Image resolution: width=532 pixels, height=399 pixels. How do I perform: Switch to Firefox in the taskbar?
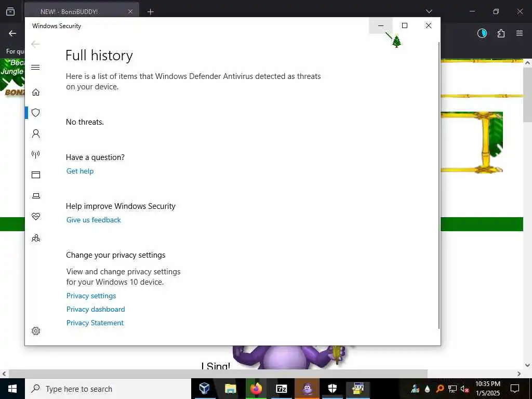click(x=256, y=389)
